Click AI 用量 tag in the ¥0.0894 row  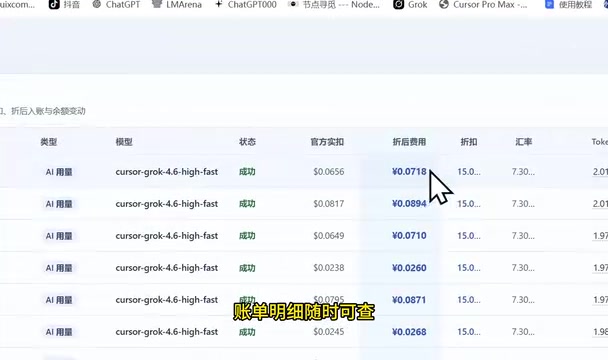coord(59,204)
